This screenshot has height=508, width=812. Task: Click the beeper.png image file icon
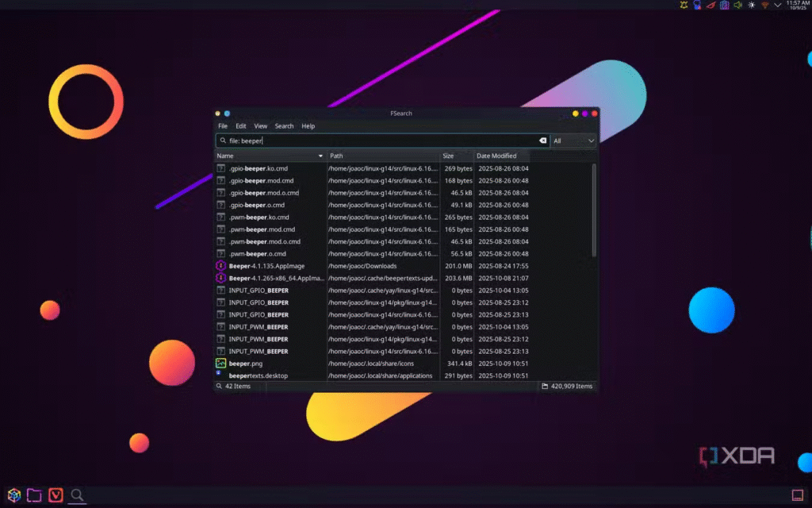(x=221, y=364)
